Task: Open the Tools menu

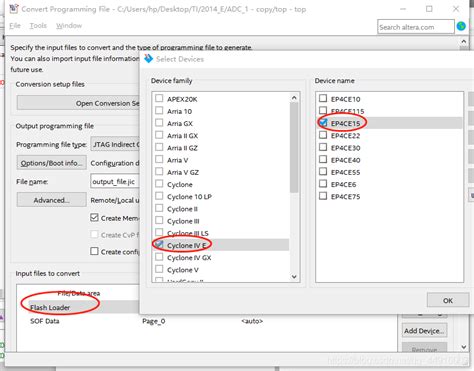Action: click(x=38, y=26)
